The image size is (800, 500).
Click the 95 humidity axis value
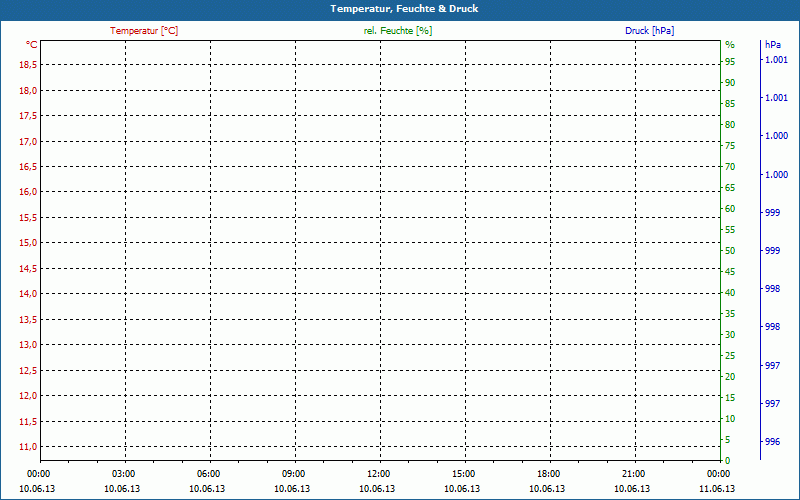point(730,62)
